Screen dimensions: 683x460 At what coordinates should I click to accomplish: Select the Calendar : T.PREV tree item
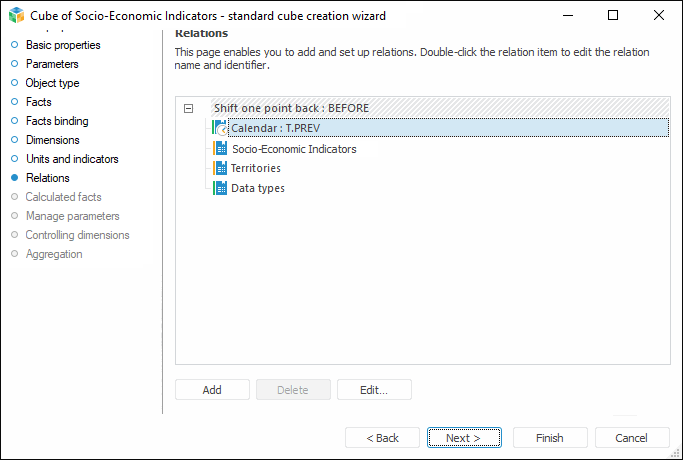tap(275, 129)
